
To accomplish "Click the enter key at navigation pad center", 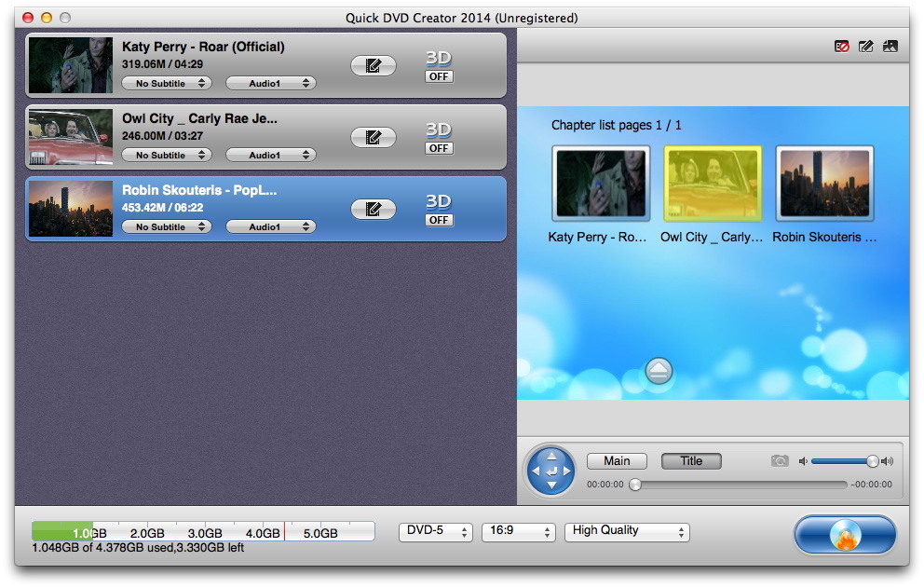I will tap(551, 472).
